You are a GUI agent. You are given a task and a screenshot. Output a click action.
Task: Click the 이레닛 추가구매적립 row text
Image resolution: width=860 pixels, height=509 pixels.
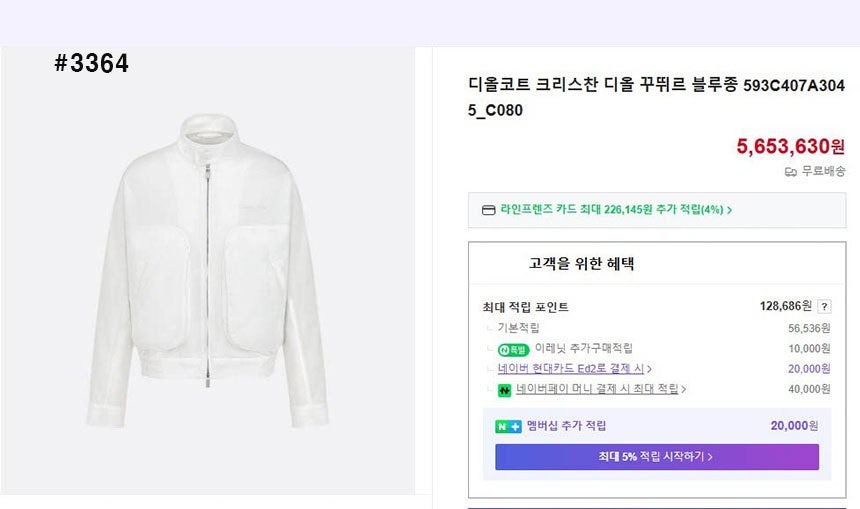583,349
